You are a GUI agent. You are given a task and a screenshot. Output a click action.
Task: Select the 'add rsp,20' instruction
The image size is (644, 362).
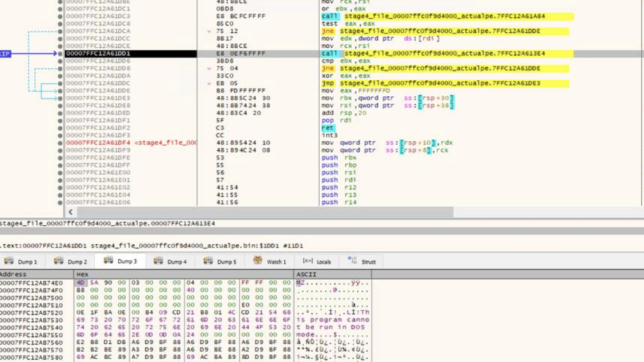point(343,113)
